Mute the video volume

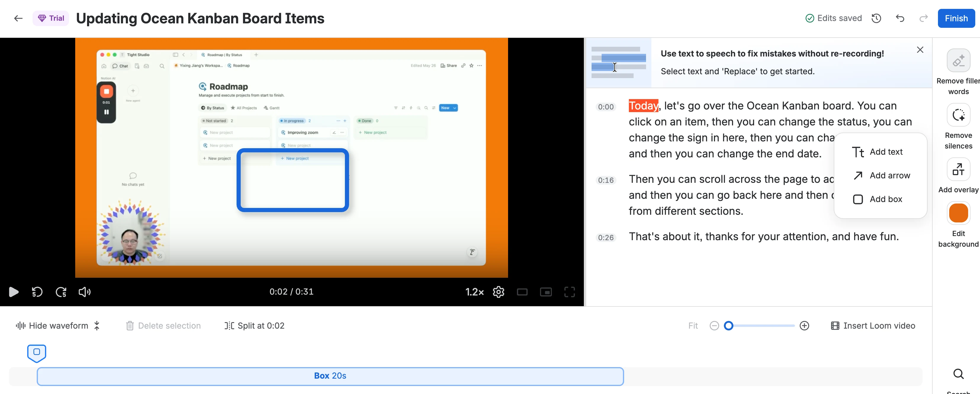click(x=84, y=292)
